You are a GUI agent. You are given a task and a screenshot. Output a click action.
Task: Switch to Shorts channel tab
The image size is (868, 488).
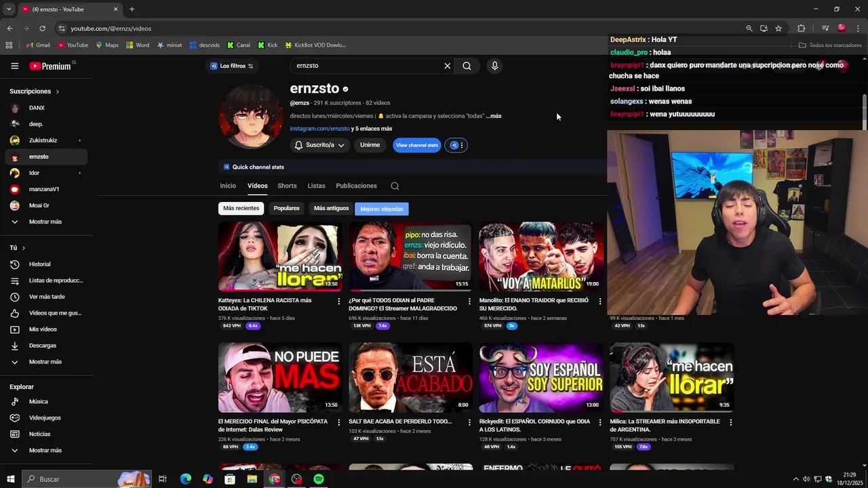click(x=287, y=186)
